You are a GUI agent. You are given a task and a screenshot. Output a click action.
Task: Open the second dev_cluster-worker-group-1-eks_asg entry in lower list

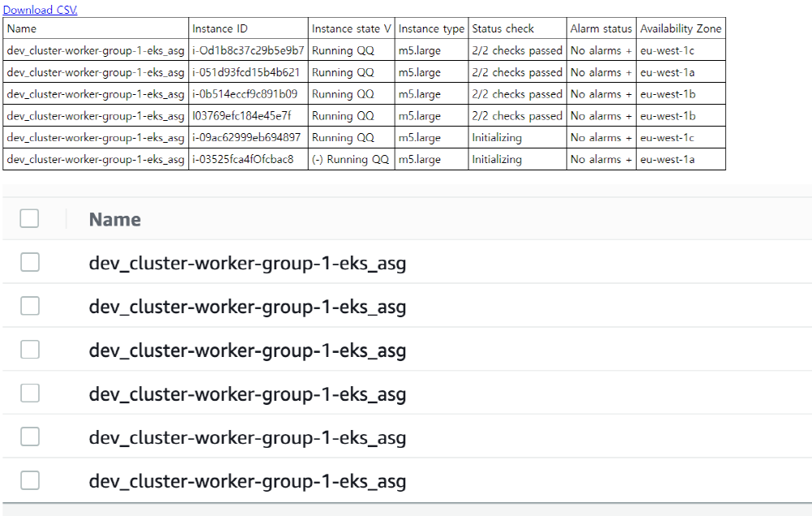click(248, 307)
